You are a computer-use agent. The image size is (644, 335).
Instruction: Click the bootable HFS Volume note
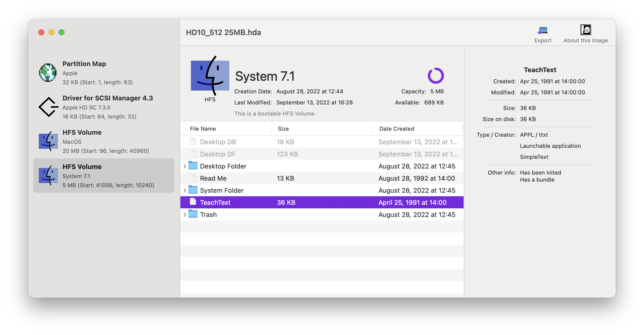pyautogui.click(x=275, y=114)
